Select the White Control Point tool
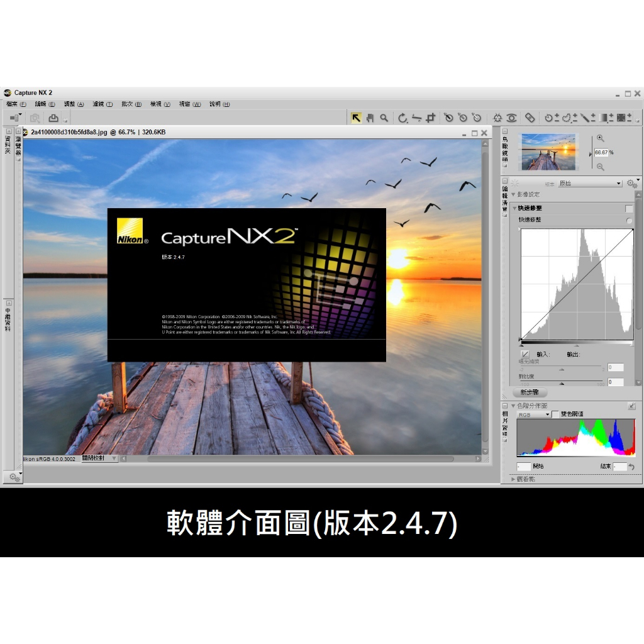The image size is (644, 644). (477, 118)
